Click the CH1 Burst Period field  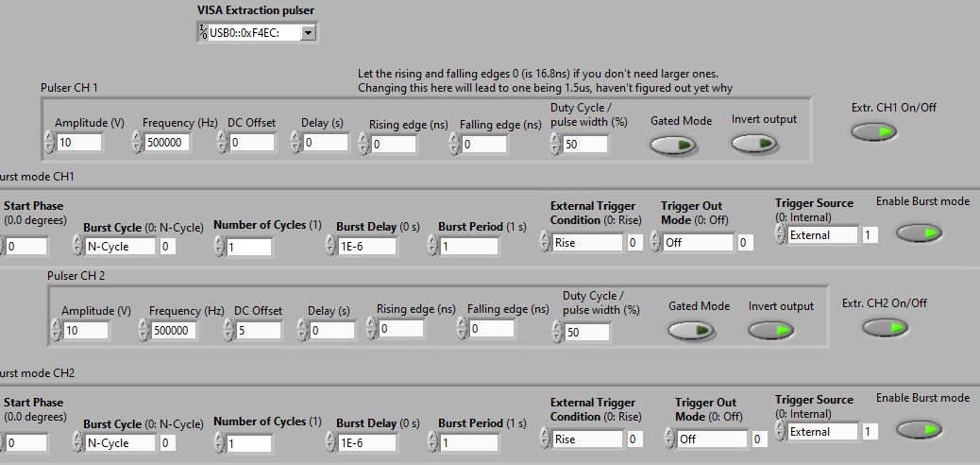469,246
